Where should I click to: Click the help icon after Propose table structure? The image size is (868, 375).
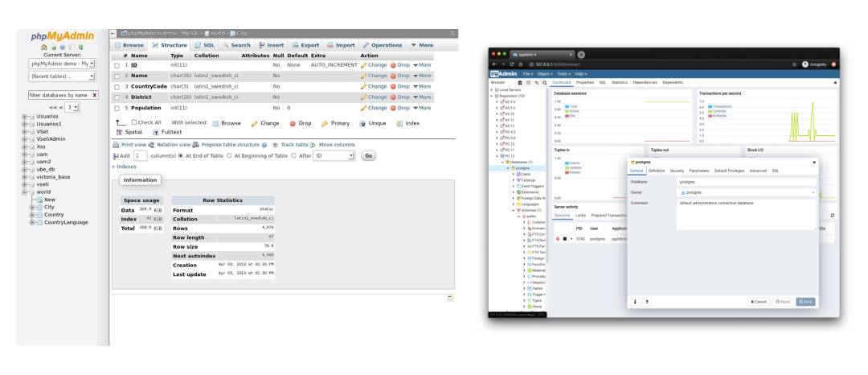coord(264,145)
